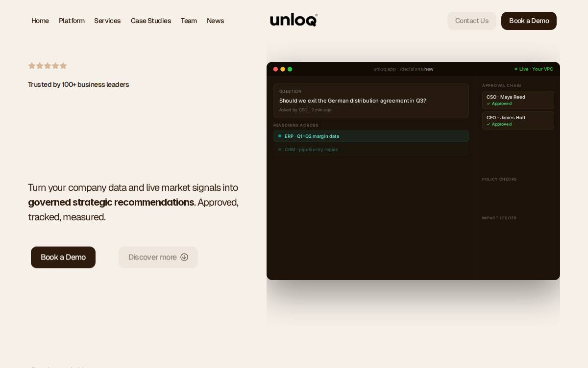Click the CSO · Maya Reed approval card
Screen dimensions: 588x368
[518, 100]
